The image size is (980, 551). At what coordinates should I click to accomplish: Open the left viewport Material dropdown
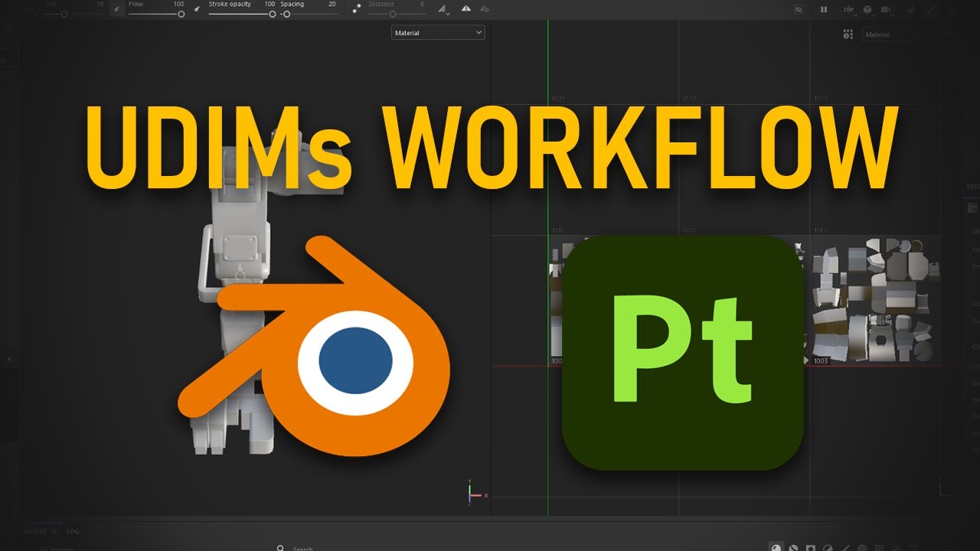pyautogui.click(x=438, y=33)
